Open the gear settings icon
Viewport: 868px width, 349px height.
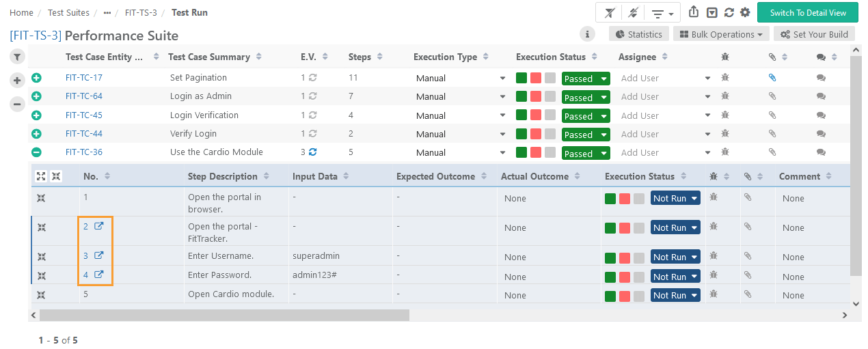[x=745, y=12]
